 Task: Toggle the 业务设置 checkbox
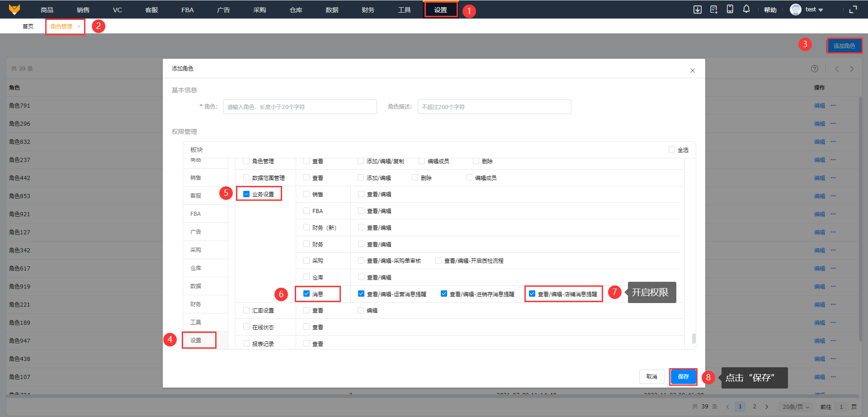[x=246, y=194]
